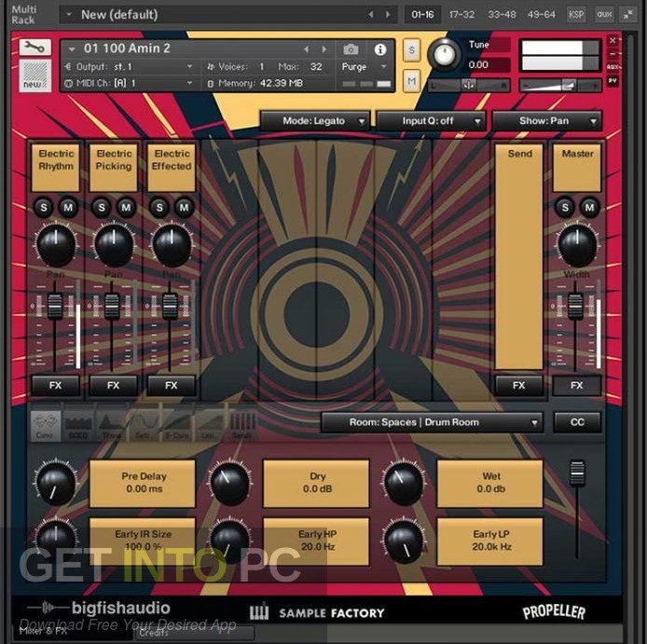Image resolution: width=647 pixels, height=644 pixels.
Task: Click the 'new' instrument icon thumbnail
Action: (34, 75)
